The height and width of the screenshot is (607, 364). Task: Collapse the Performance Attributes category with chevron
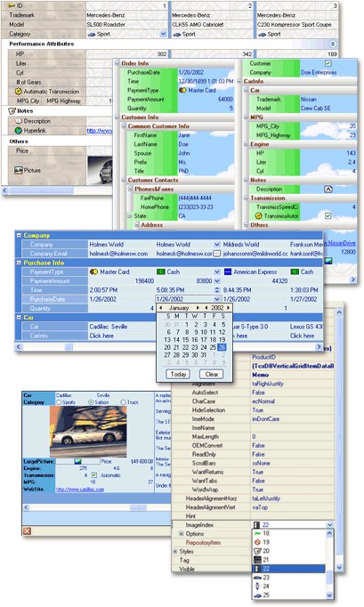(332, 45)
